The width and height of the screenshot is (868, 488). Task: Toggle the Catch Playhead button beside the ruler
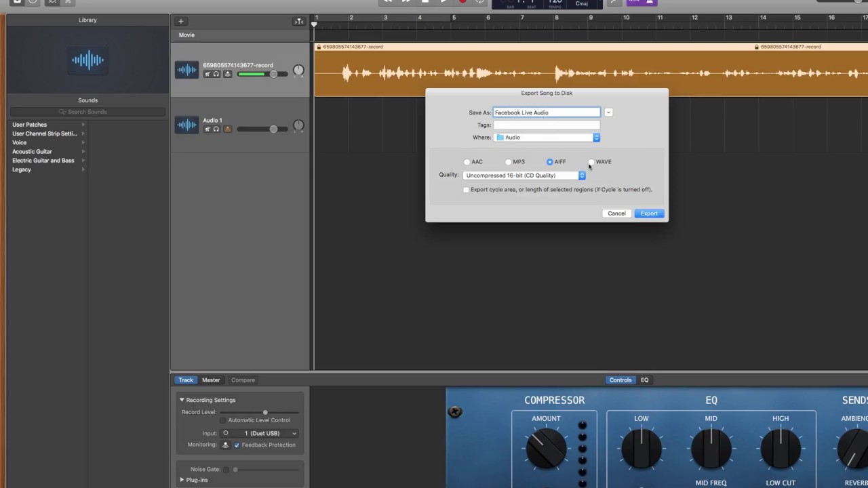tap(298, 21)
